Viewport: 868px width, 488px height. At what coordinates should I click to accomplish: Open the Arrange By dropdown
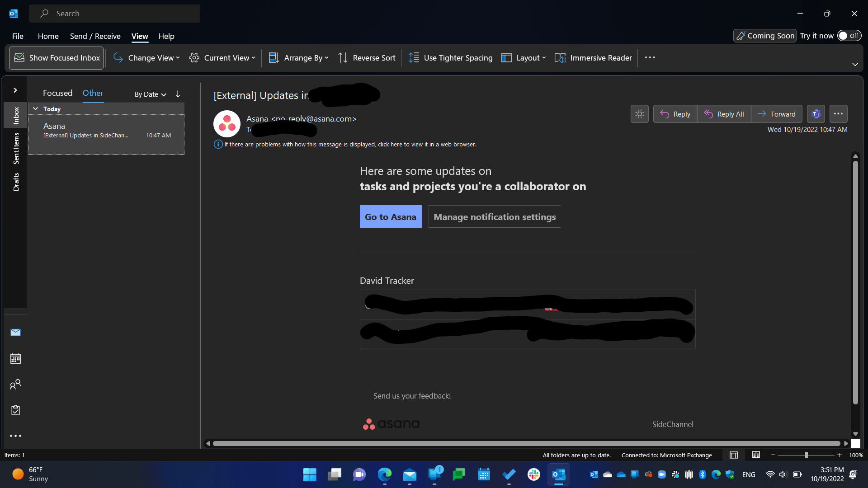298,58
